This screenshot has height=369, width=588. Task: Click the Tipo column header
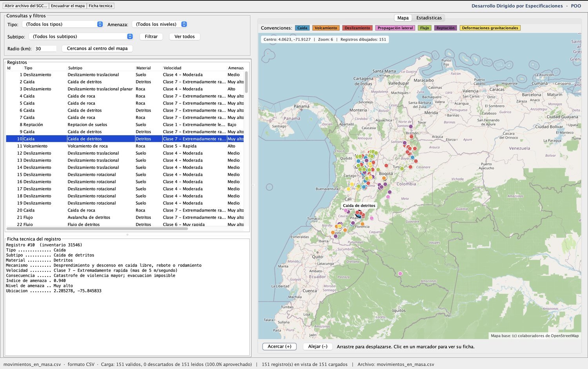45,68
